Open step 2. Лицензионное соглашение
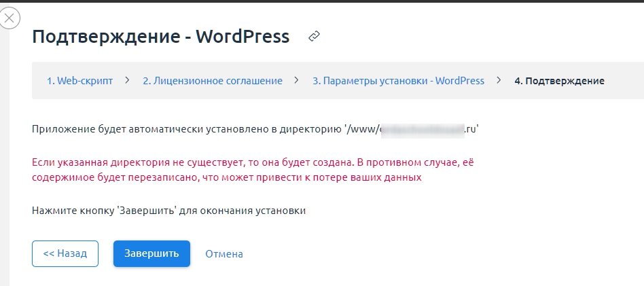The height and width of the screenshot is (286, 644). click(213, 81)
